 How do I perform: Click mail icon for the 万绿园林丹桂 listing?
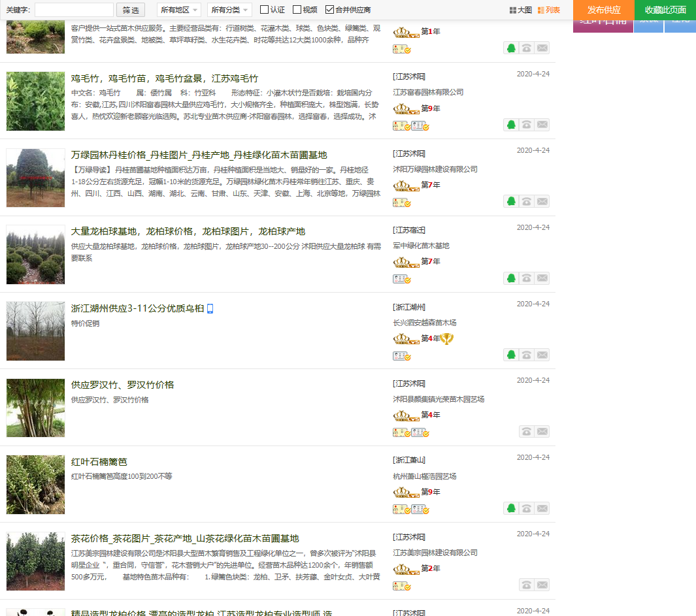click(x=542, y=201)
